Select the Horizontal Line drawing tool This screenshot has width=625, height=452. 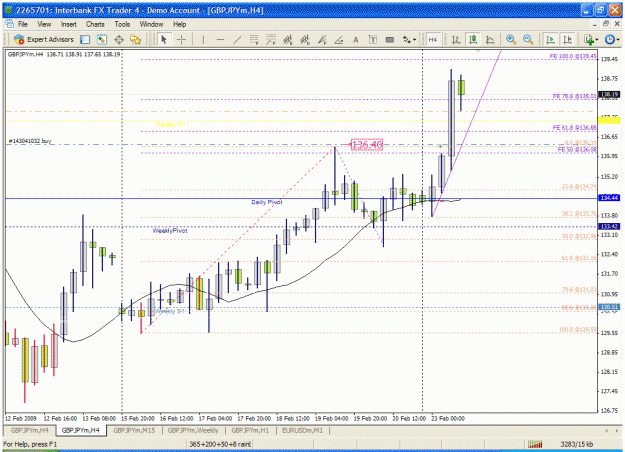tap(220, 39)
